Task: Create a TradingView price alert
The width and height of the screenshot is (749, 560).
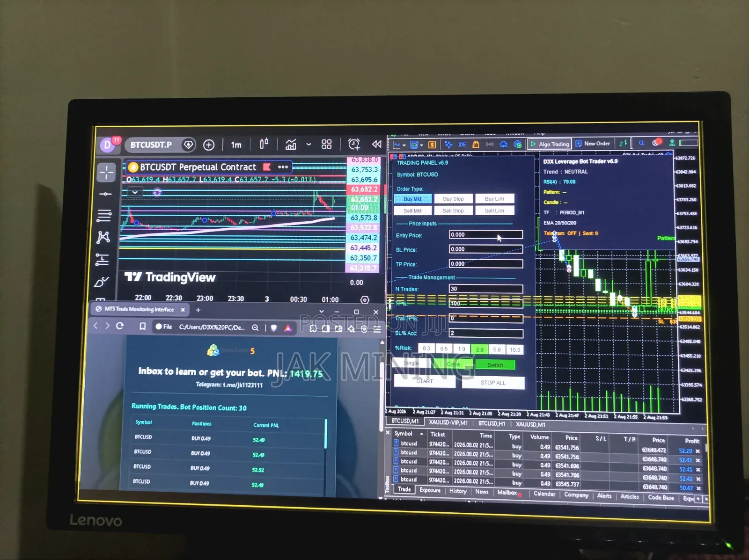Action: point(354,144)
